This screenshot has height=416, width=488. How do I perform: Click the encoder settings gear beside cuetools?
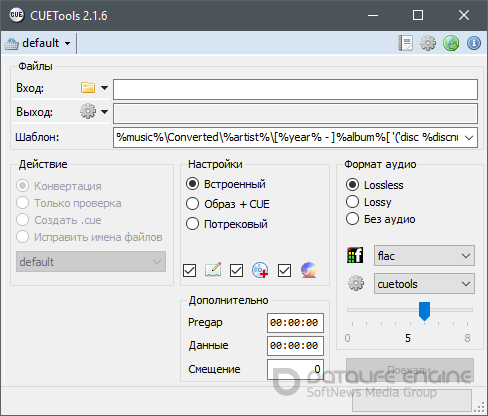coord(356,283)
